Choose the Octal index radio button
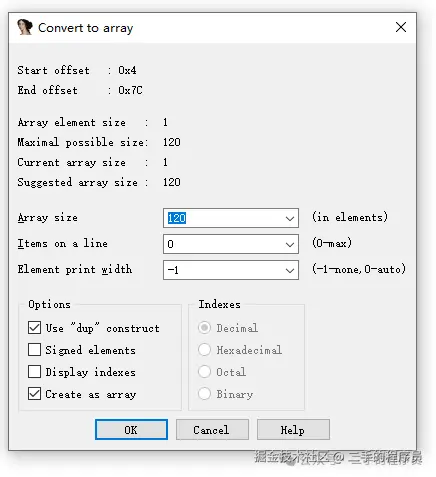 [204, 371]
